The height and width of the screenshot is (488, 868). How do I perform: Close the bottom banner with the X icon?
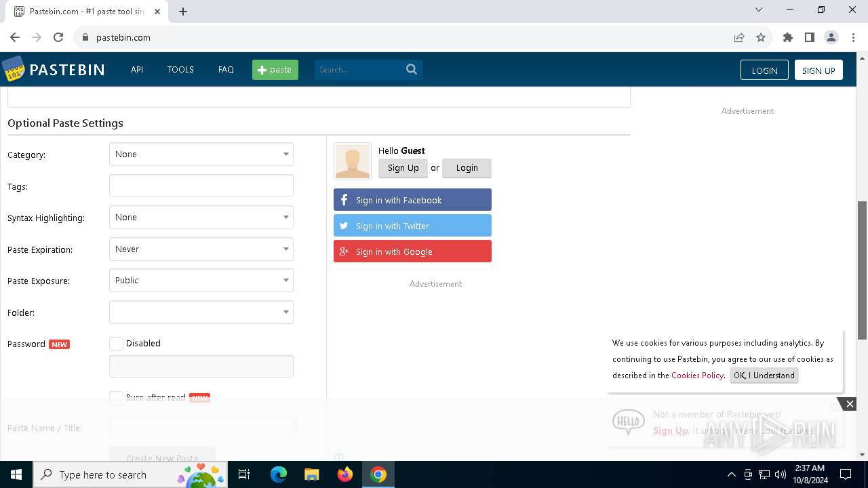click(850, 404)
